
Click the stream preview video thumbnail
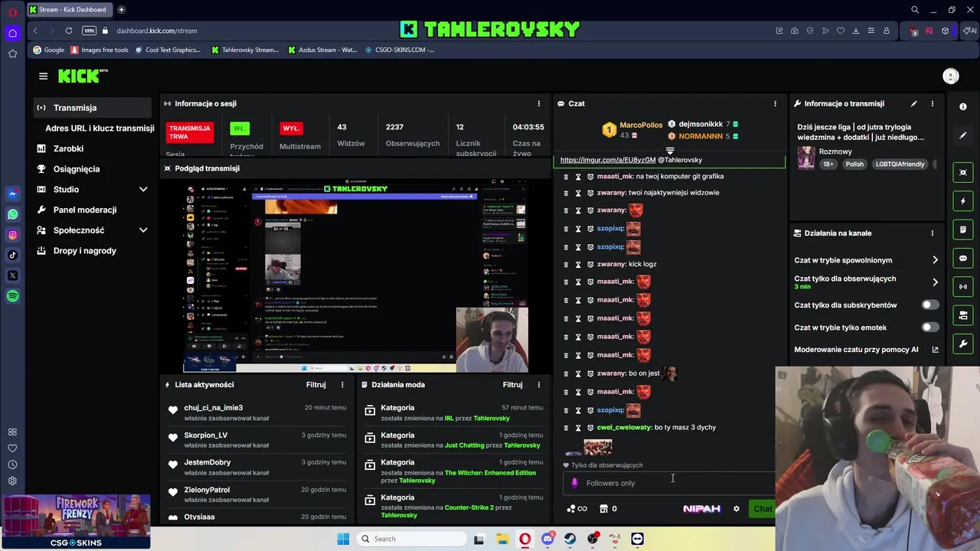point(356,275)
